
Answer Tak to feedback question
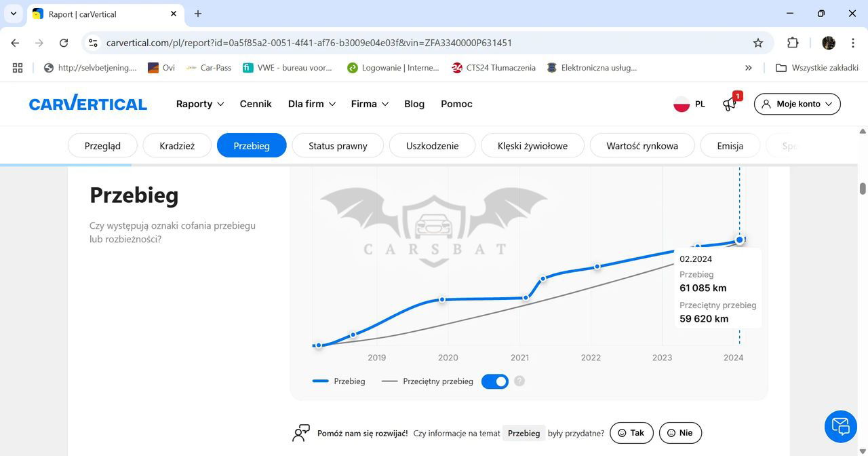(x=631, y=433)
